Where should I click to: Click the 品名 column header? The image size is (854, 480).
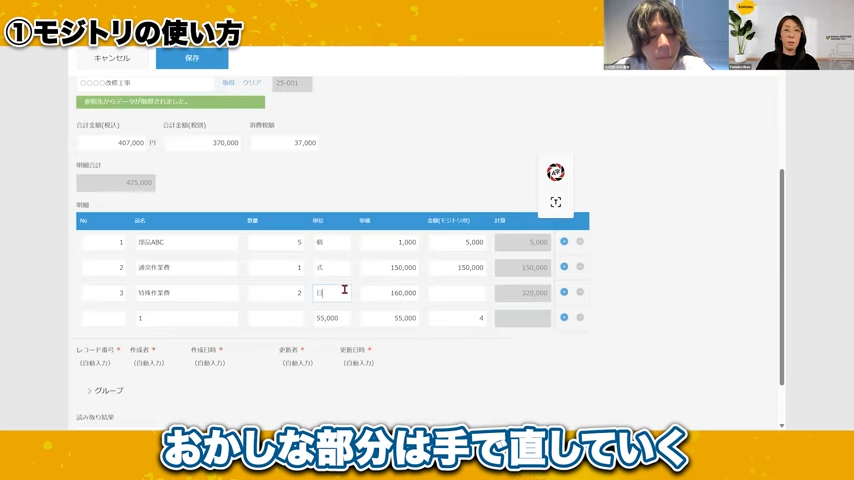tap(140, 221)
